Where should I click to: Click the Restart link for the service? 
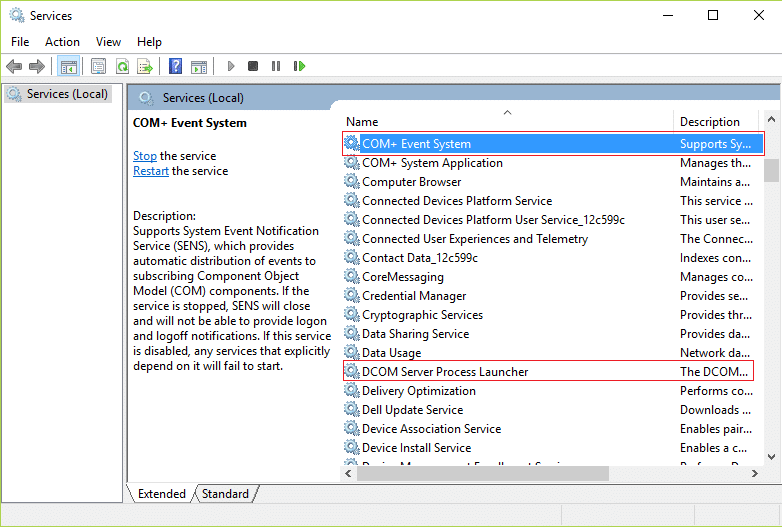pos(151,171)
